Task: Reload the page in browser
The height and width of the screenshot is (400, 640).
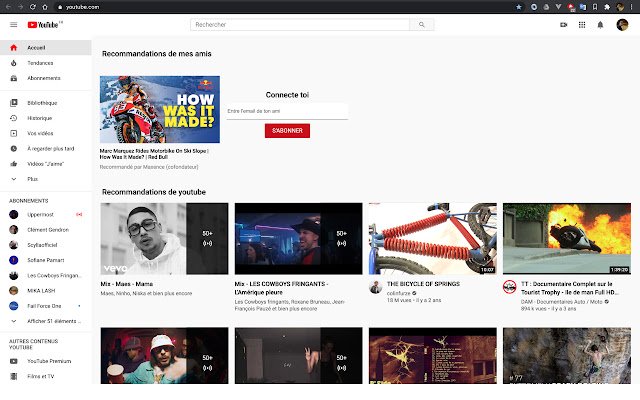Action: pos(33,7)
